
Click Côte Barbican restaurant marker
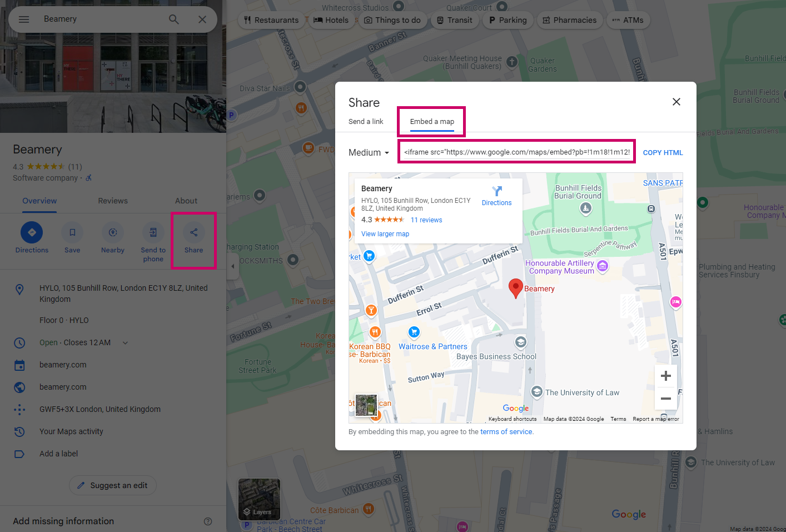click(368, 509)
